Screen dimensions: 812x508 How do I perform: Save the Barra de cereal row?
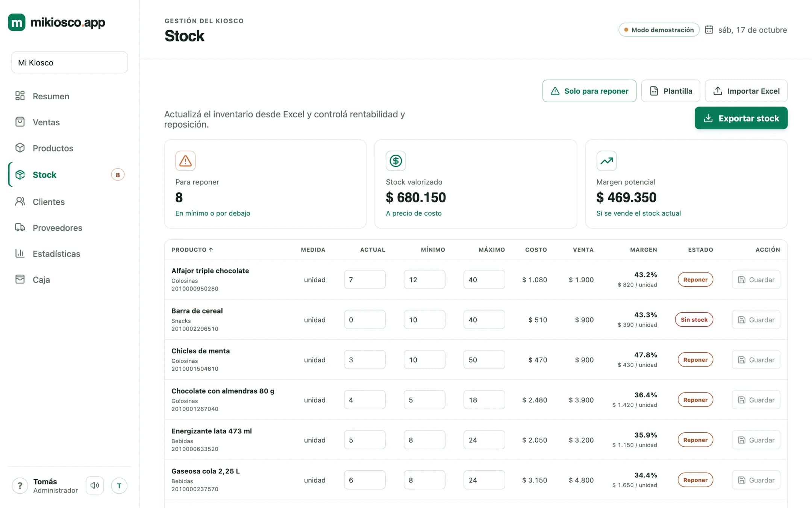click(756, 319)
